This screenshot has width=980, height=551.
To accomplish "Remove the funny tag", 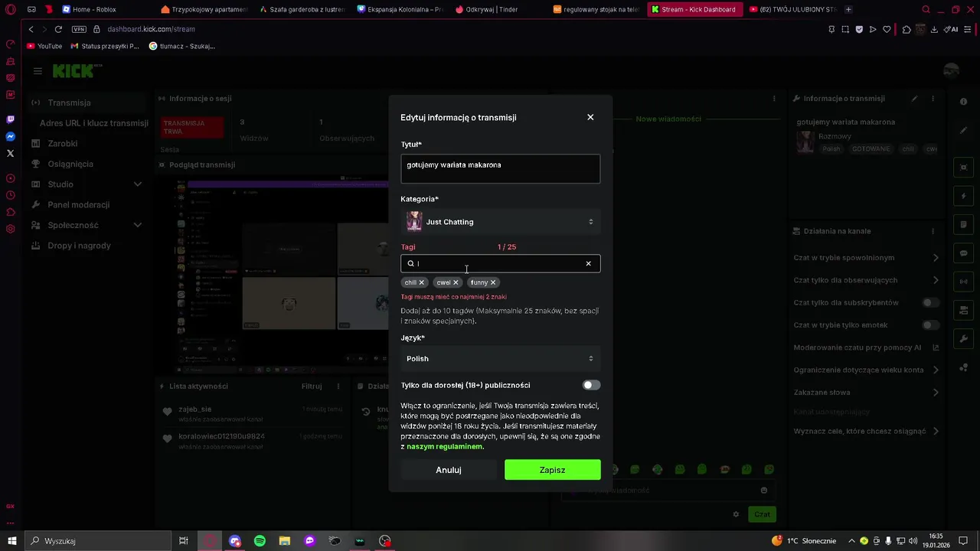I will coord(492,282).
